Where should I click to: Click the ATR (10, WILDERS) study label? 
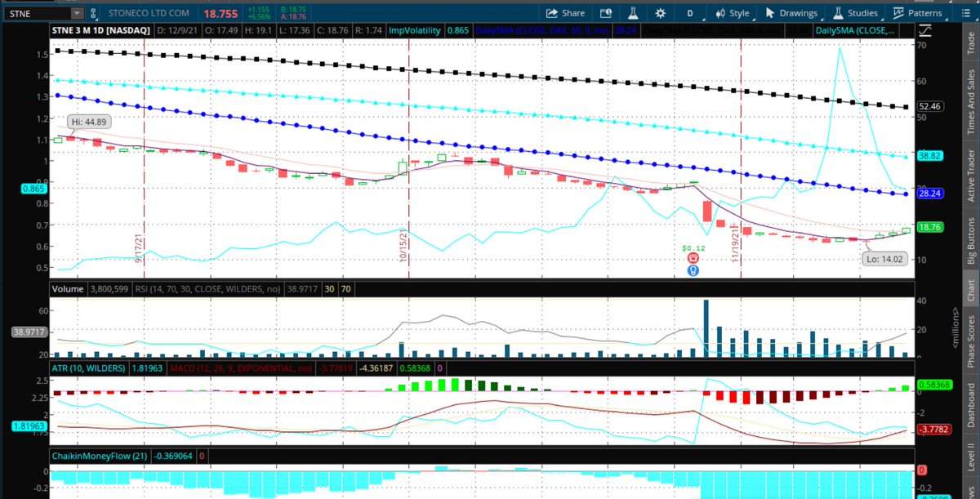click(x=88, y=368)
